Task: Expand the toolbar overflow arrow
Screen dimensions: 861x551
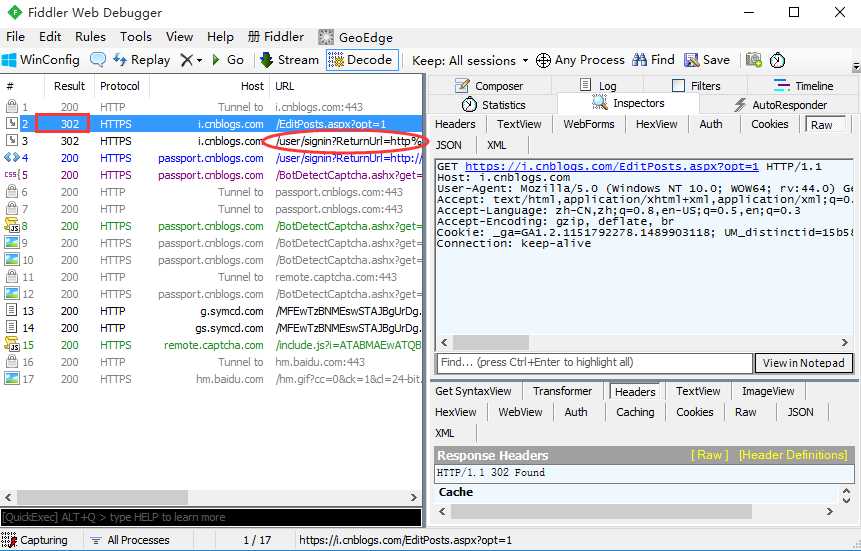Action: [x=856, y=67]
